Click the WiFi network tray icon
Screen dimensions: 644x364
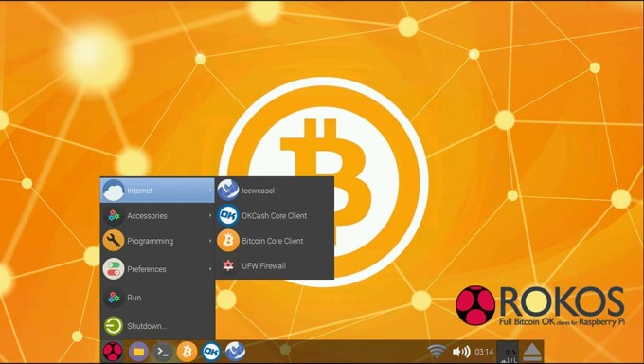(x=437, y=352)
